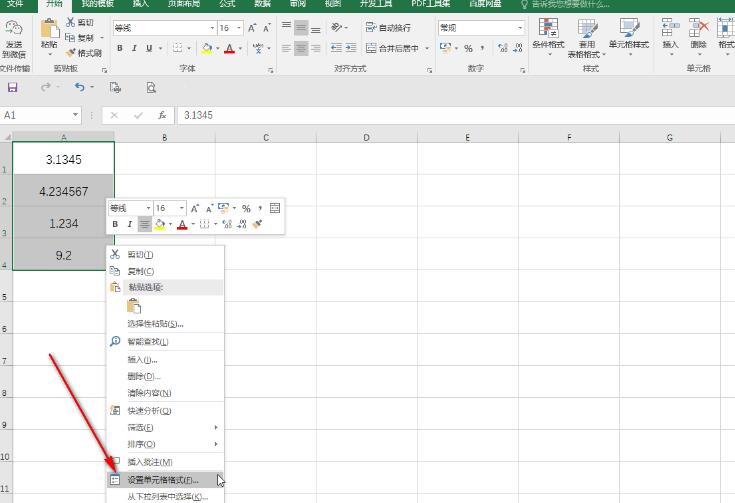The height and width of the screenshot is (503, 735).
Task: Toggle center horizontal align in ribbon
Action: tap(301, 48)
